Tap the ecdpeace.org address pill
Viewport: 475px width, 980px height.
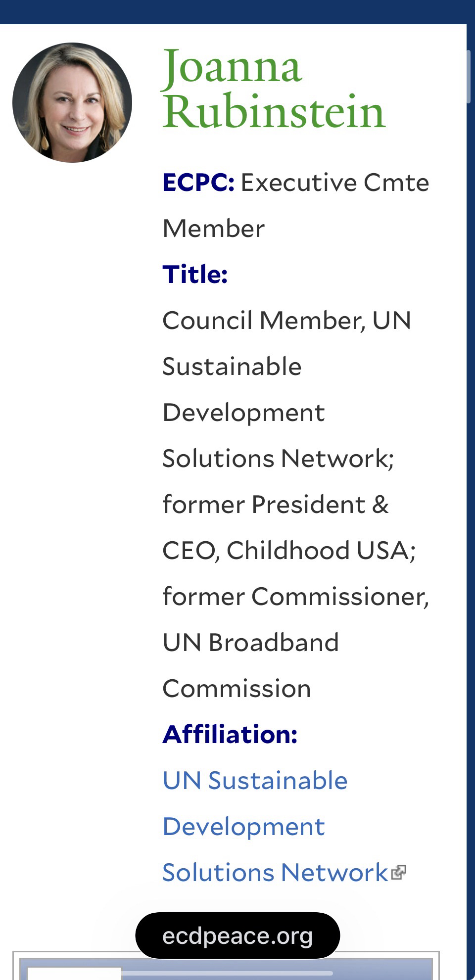[x=237, y=935]
